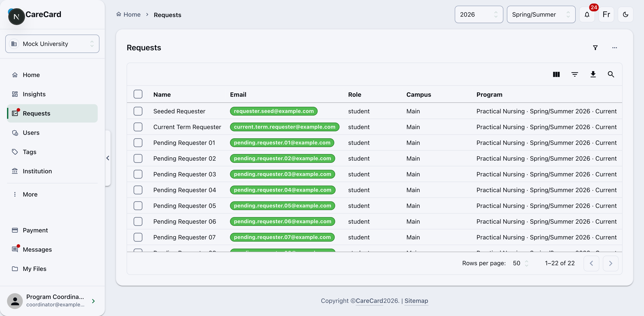Follow the Sitemap footer link
Viewport: 644px width, 316px height.
point(416,301)
